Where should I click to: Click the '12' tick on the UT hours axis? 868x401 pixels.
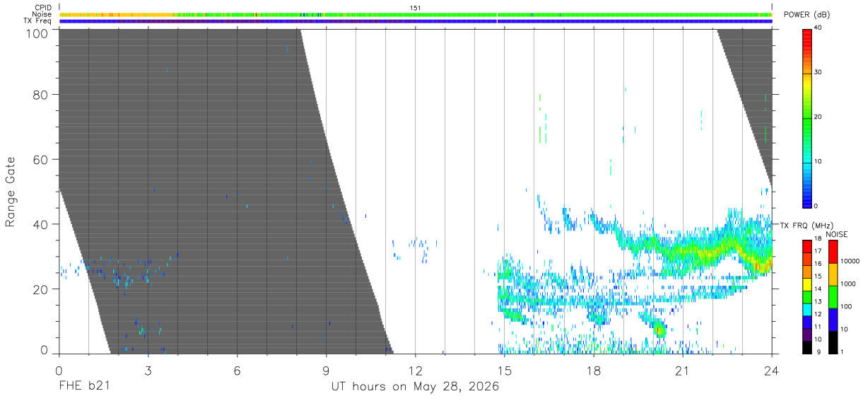coord(416,371)
